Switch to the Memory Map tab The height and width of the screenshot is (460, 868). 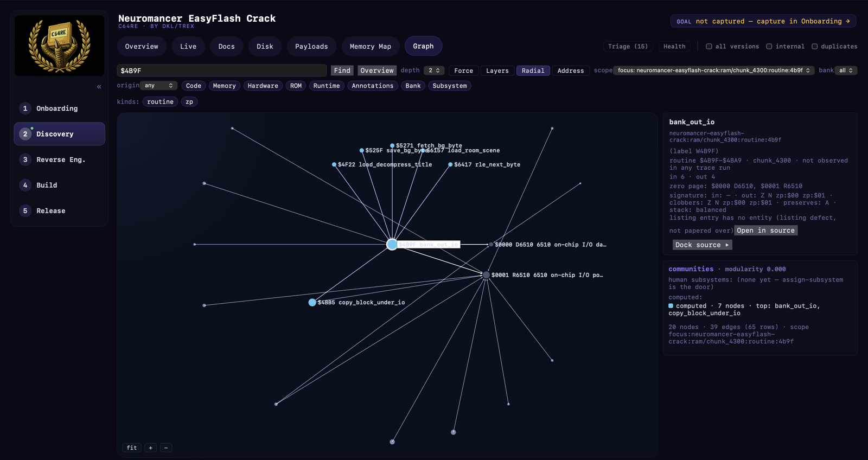(x=371, y=46)
